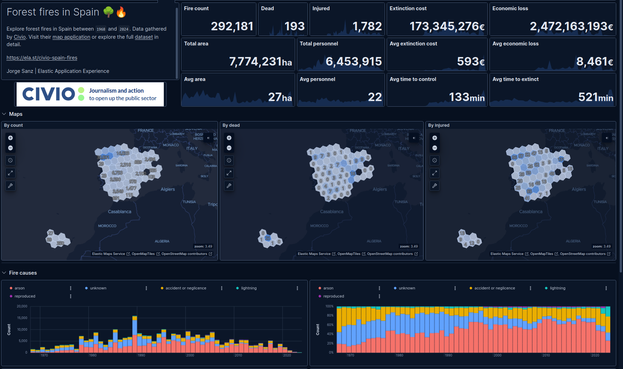Open arson legend options in percentage chart
Image resolution: width=623 pixels, height=369 pixels.
coord(379,288)
